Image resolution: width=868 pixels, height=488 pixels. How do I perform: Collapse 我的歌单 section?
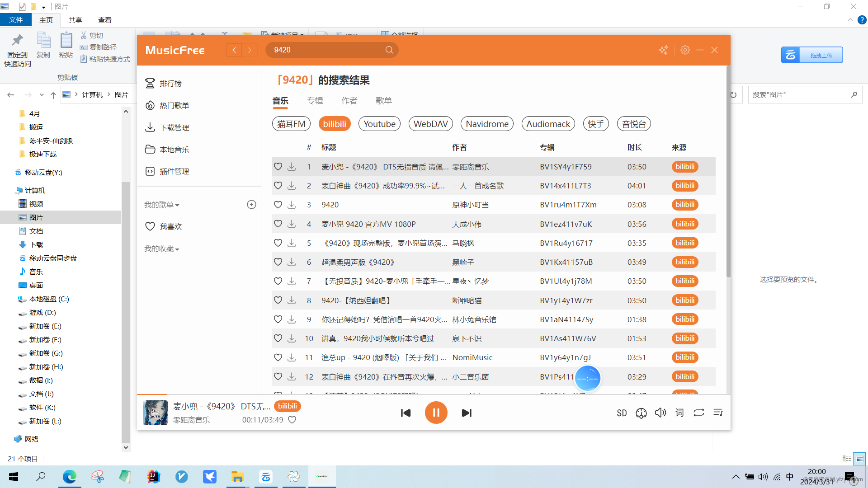click(x=162, y=205)
